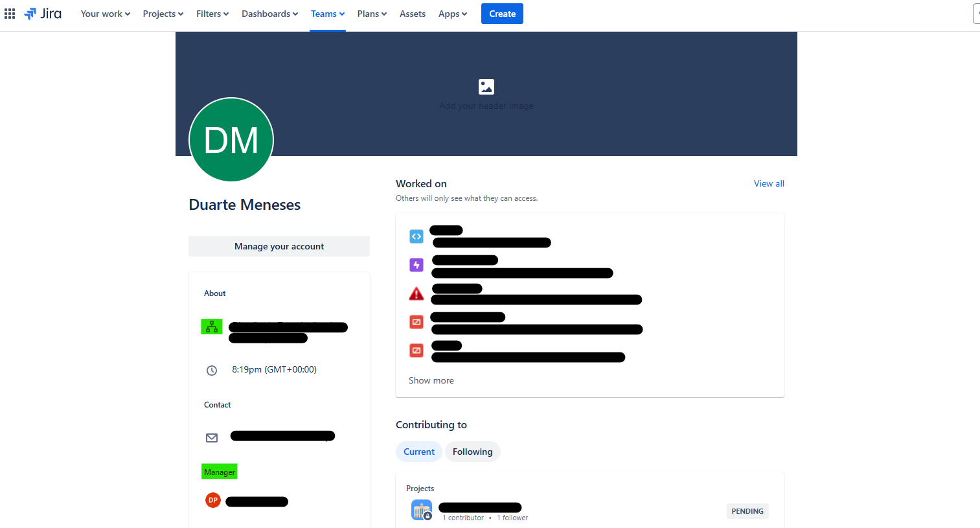Image resolution: width=980 pixels, height=528 pixels.
Task: Open the Filters dropdown
Action: tap(212, 14)
